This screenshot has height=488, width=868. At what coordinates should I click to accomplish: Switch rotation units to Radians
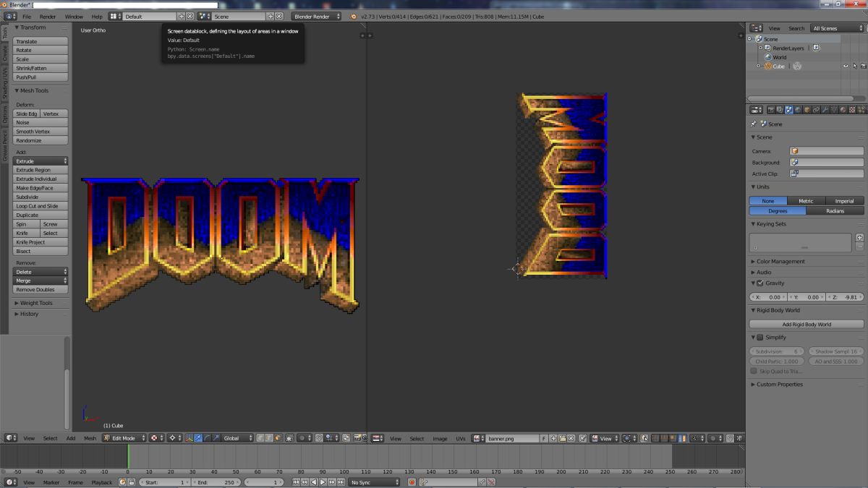point(835,210)
